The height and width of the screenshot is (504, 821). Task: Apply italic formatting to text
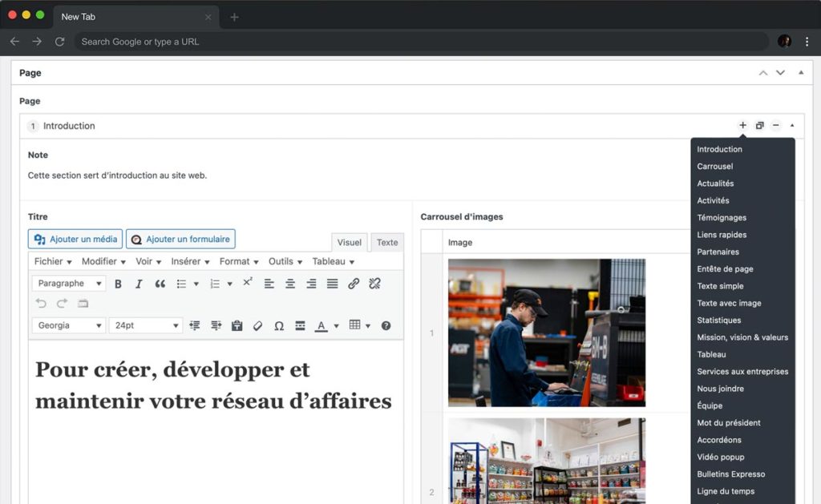click(x=139, y=284)
